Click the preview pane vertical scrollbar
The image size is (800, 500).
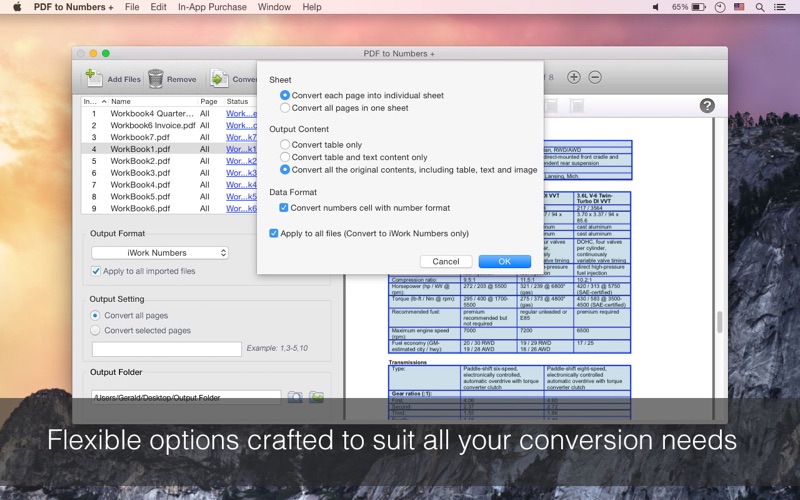(x=719, y=321)
